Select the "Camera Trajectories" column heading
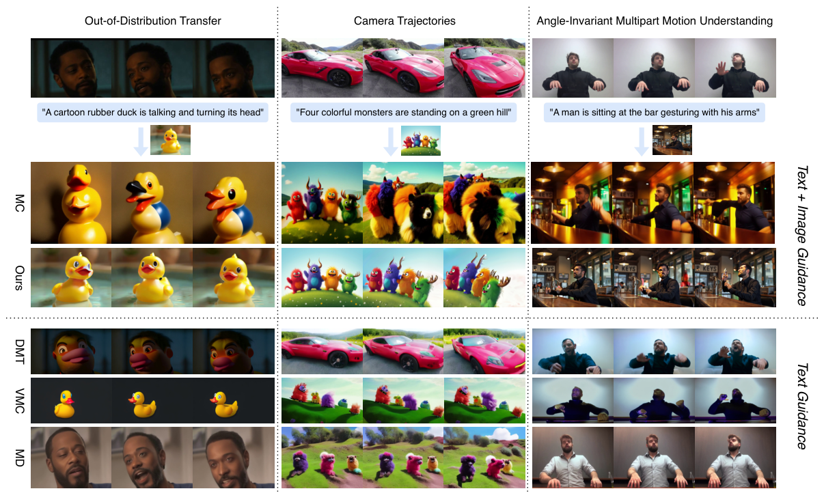 pyautogui.click(x=404, y=21)
